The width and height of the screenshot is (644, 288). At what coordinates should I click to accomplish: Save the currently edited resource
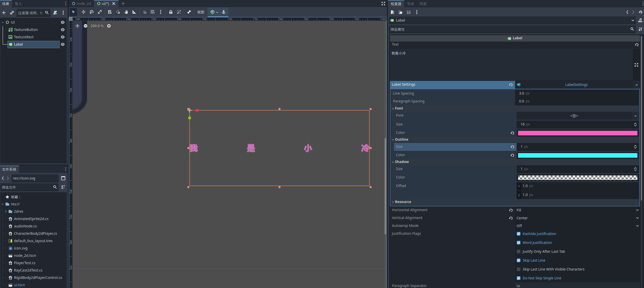click(409, 12)
